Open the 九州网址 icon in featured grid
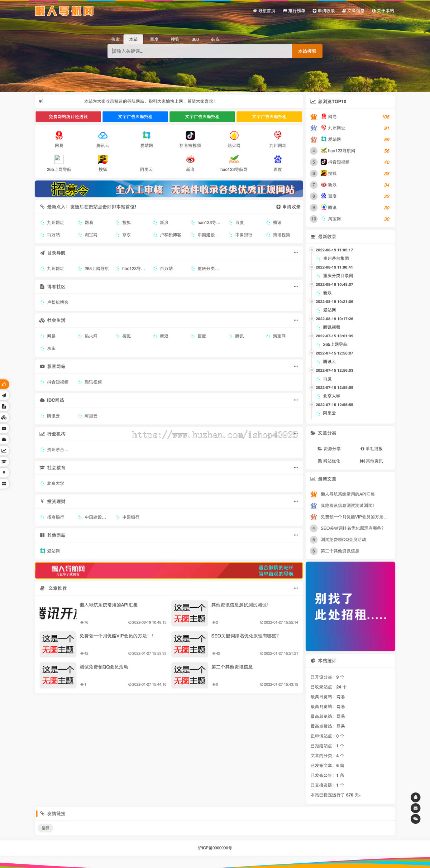This screenshot has width=430, height=868. point(278,135)
